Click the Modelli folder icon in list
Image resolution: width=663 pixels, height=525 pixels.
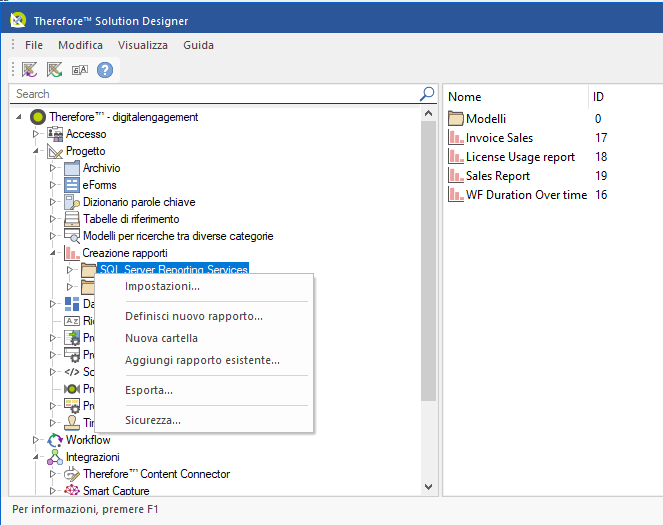point(456,119)
